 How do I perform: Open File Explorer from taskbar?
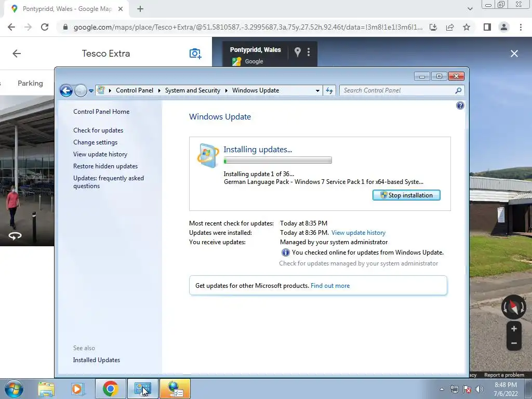click(x=46, y=389)
